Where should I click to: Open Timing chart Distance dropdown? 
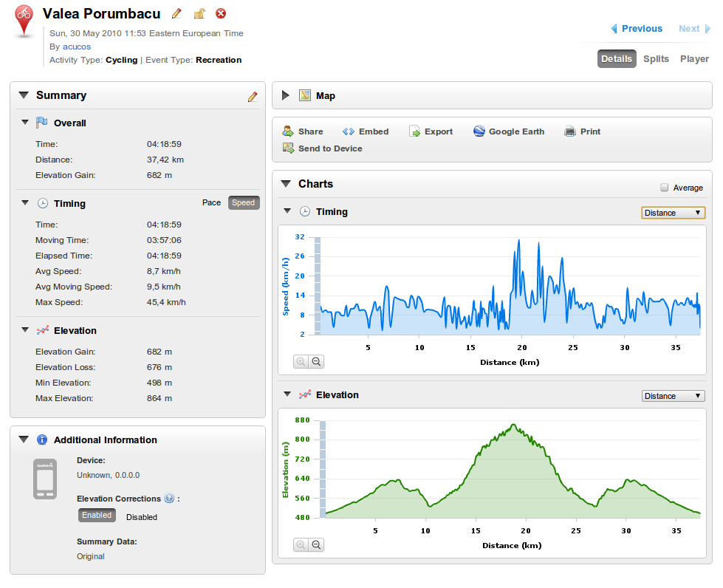click(673, 213)
